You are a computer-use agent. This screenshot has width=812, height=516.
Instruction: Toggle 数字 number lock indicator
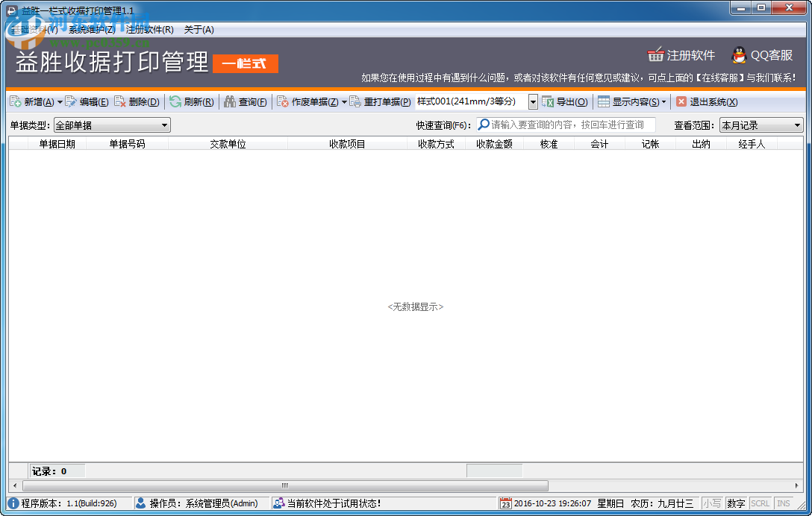[x=737, y=503]
